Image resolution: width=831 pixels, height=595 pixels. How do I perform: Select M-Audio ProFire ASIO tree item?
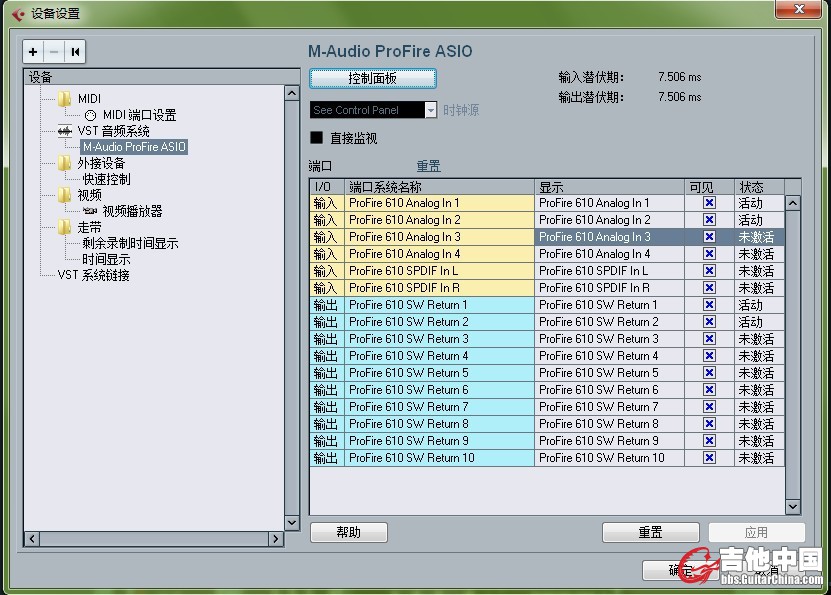134,147
